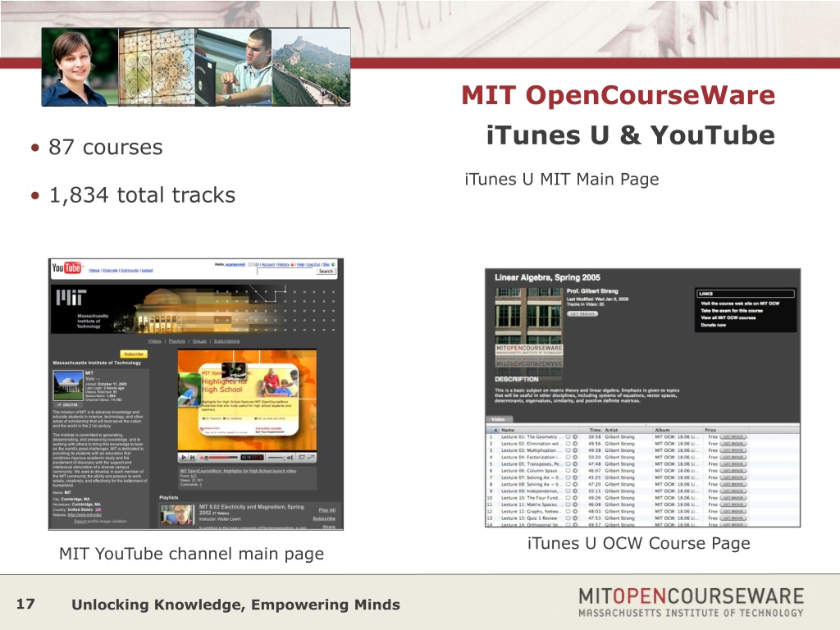Click the arrow icon on Lecture 04 row
Viewport: 840px width, 630px height.
pyautogui.click(x=575, y=457)
